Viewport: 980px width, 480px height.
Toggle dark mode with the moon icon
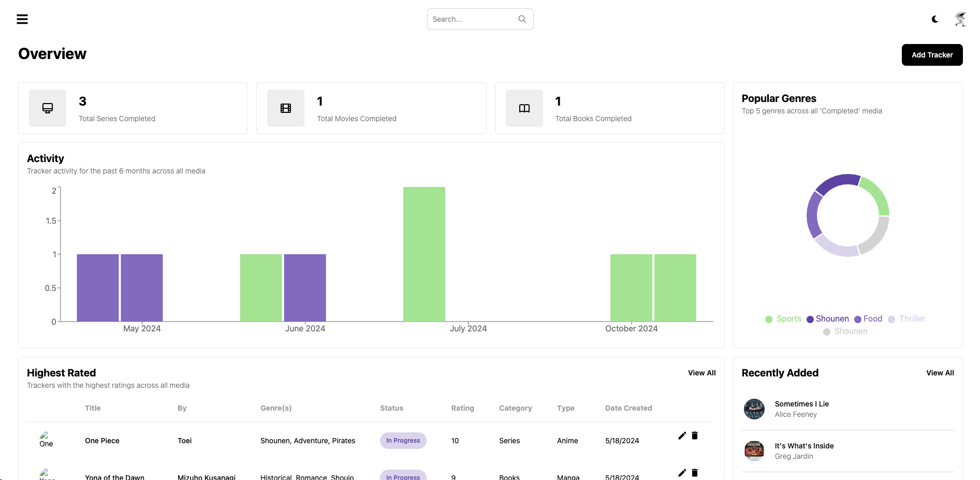tap(935, 19)
